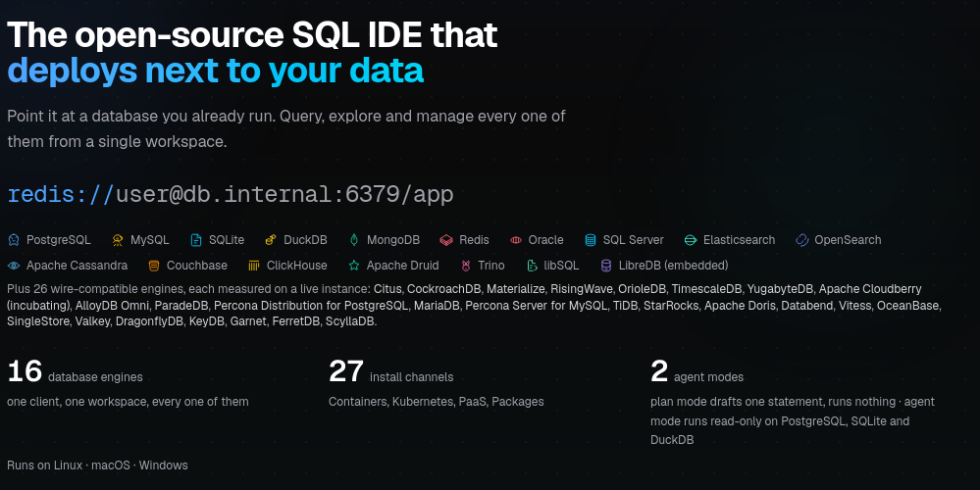980x490 pixels.
Task: Click the MariaDB engine name
Action: pos(438,306)
